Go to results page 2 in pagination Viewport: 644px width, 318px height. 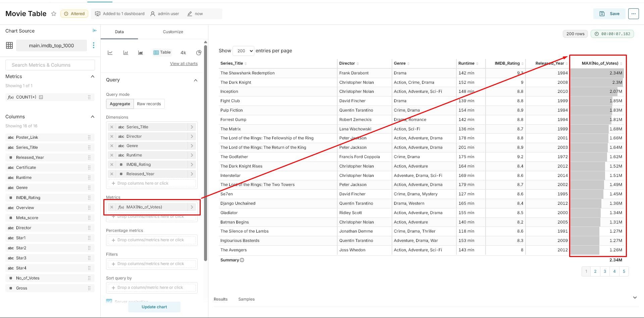[595, 271]
